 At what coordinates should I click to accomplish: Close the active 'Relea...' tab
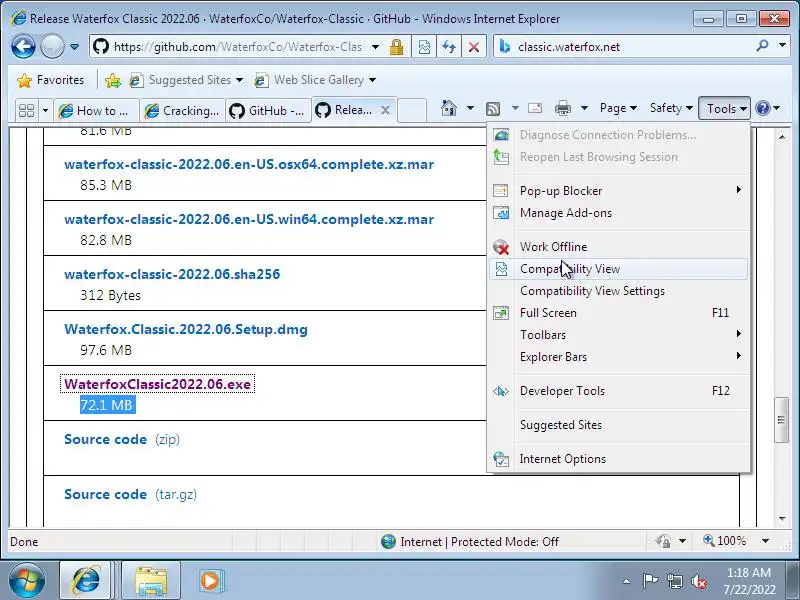385,110
